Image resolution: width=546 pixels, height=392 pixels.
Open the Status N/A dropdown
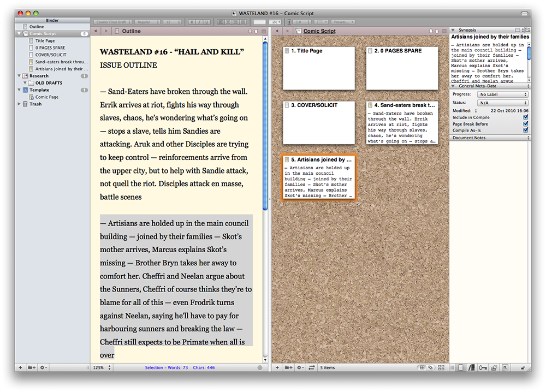click(502, 103)
